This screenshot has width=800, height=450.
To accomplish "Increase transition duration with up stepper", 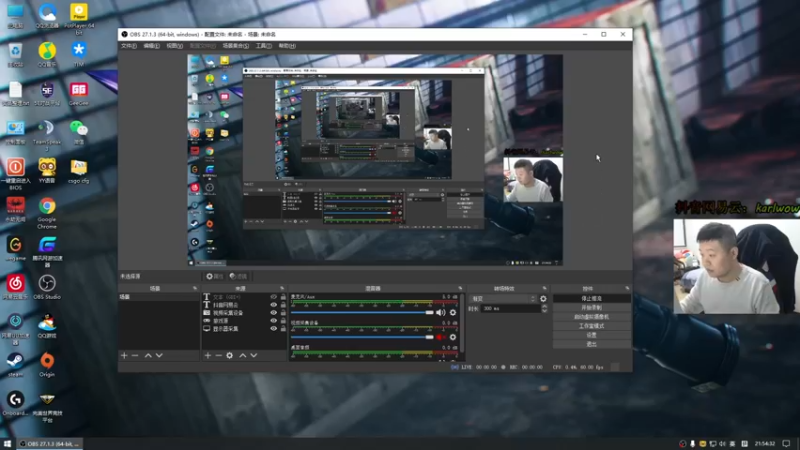I will coord(544,306).
